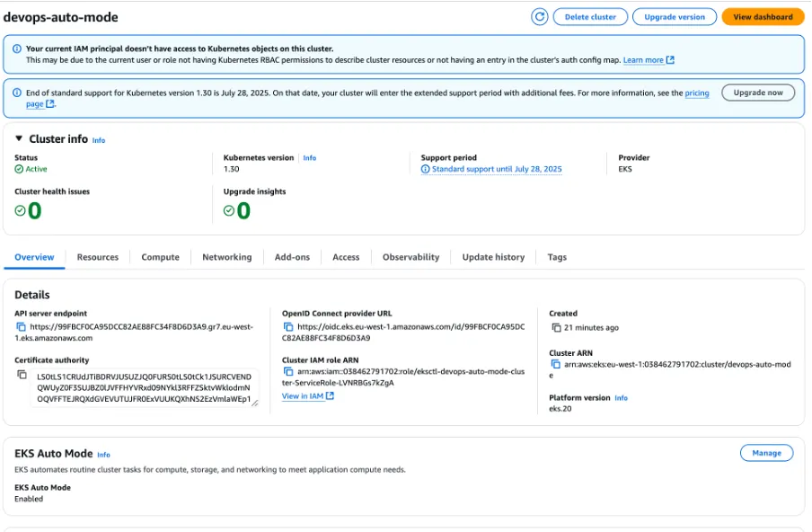Open Info link next to Cluster info
This screenshot has height=532, width=812.
coord(99,140)
